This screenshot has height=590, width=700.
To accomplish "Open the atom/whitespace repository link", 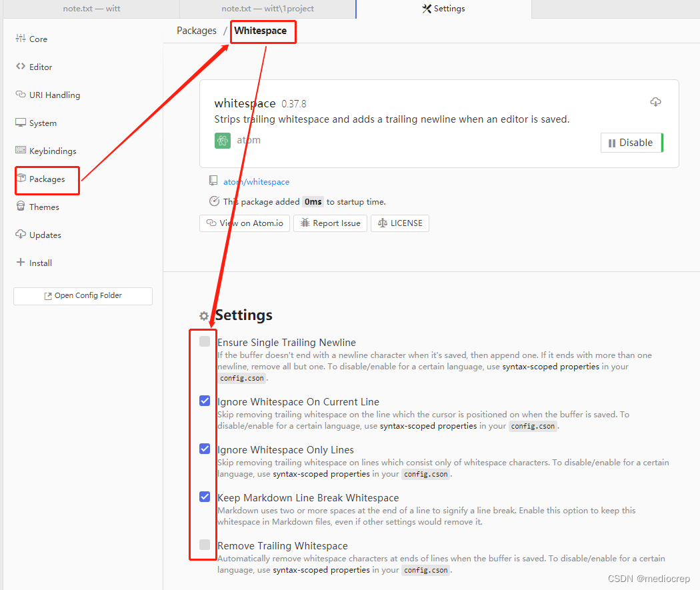I will point(256,181).
